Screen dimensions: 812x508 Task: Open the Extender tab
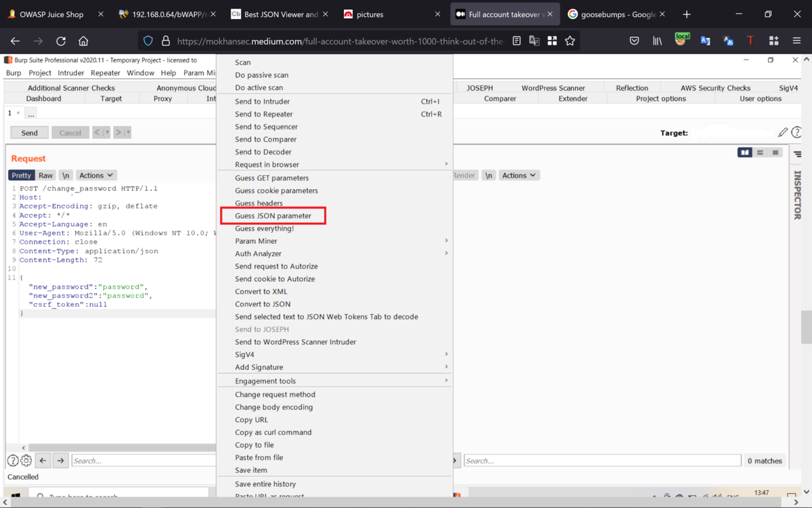[x=572, y=98]
